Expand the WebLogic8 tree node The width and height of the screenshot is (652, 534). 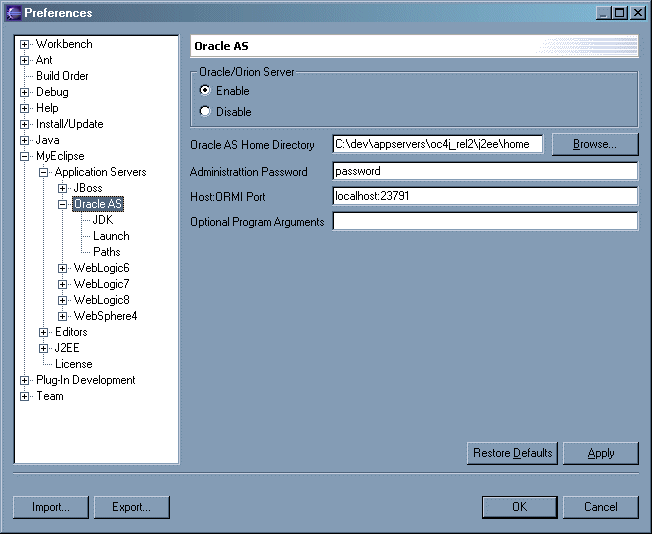pos(63,300)
